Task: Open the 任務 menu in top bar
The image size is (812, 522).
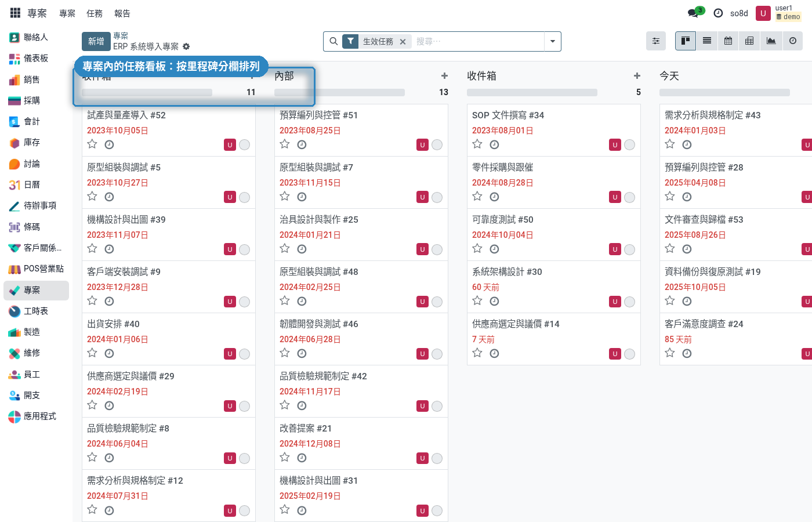Action: [x=95, y=13]
